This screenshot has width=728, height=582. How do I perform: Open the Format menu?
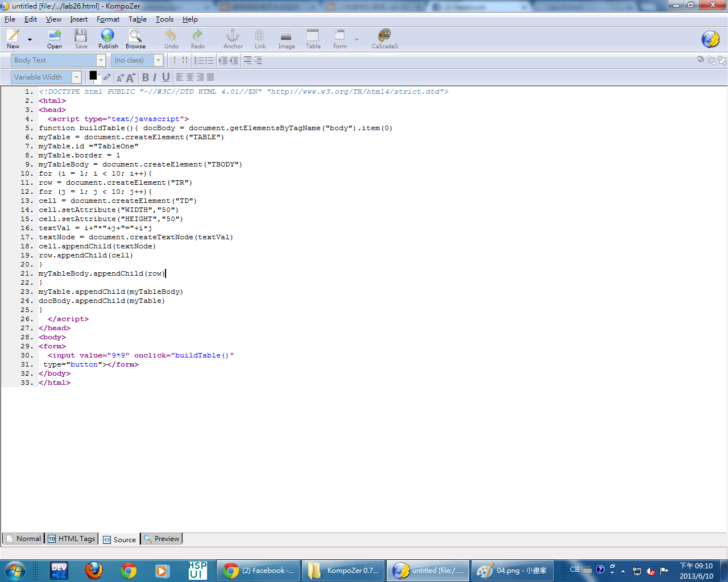pyautogui.click(x=108, y=19)
